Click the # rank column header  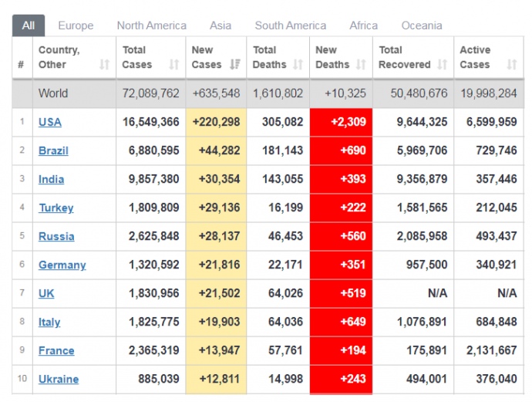tap(21, 65)
